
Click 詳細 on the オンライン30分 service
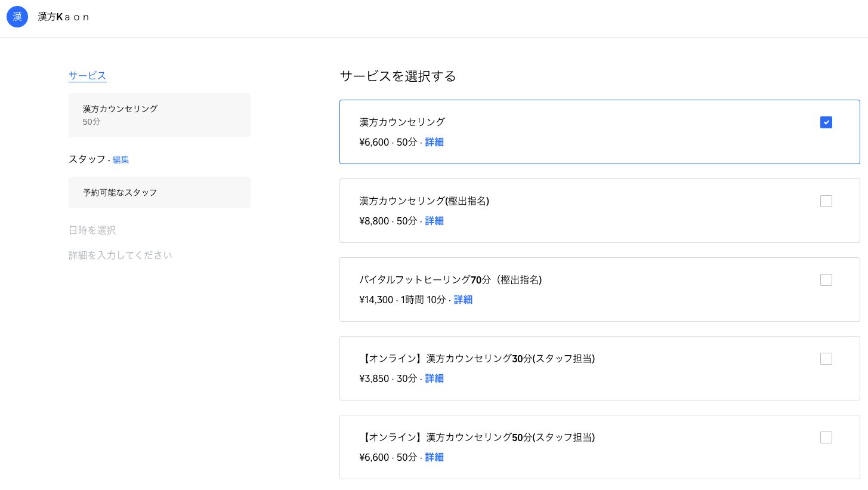[x=434, y=378]
